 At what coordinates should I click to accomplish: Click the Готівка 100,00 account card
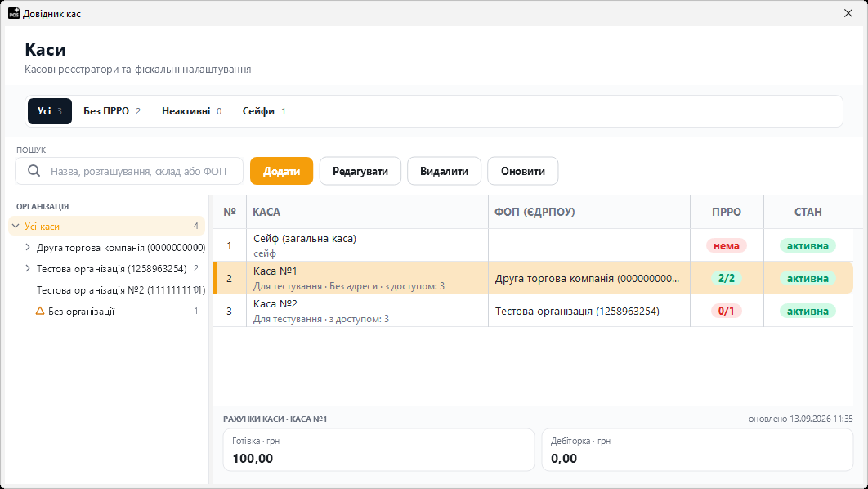tap(378, 450)
